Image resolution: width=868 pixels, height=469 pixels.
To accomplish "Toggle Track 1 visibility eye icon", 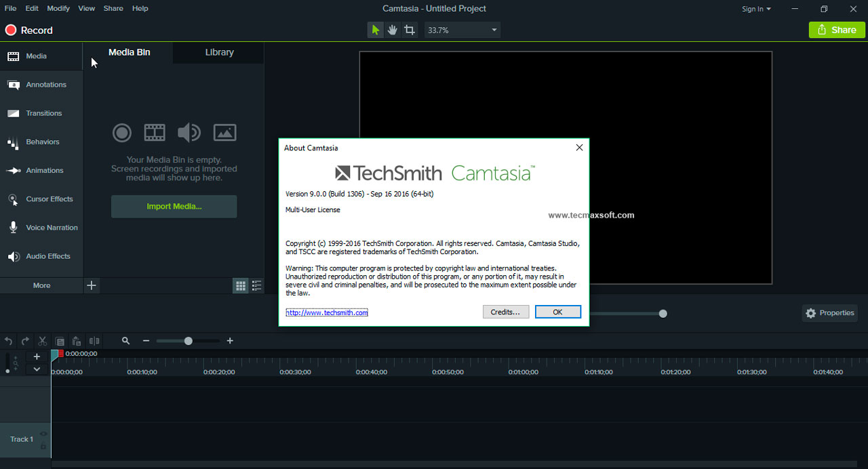I will (43, 434).
